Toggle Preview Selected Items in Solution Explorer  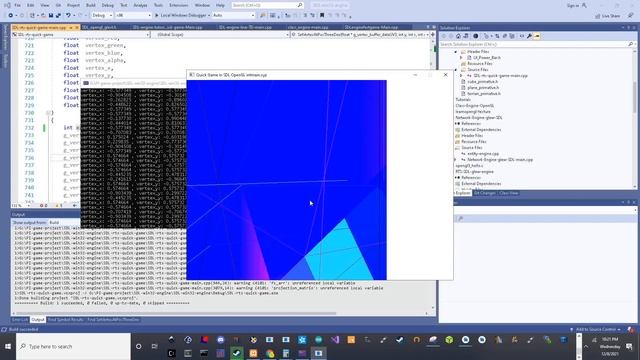(537, 36)
